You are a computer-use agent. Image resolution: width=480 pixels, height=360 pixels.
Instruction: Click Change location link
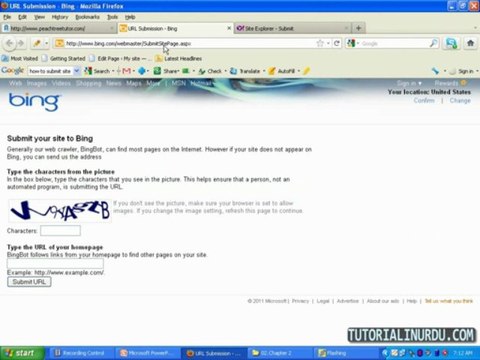(460, 100)
